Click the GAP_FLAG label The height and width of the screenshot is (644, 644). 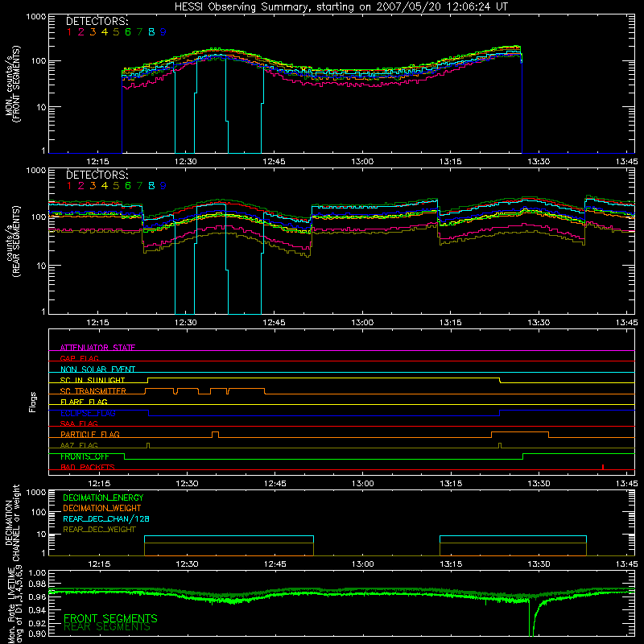(79, 358)
